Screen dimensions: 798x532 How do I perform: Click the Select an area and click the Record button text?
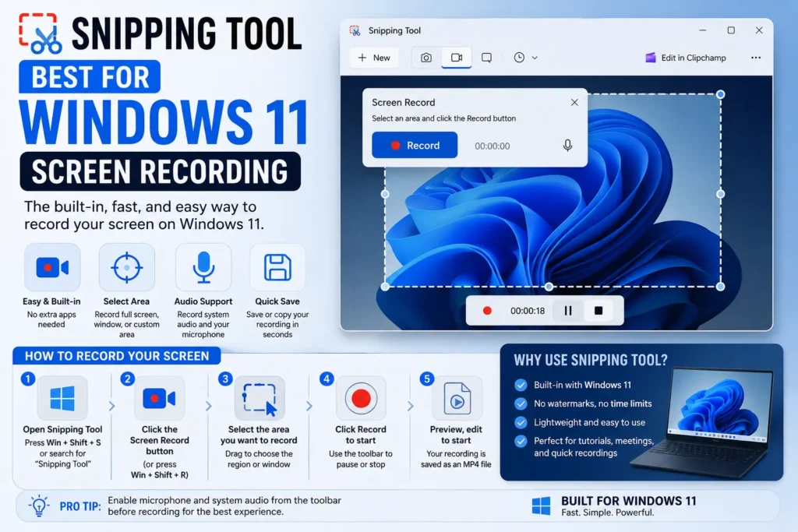coord(443,118)
